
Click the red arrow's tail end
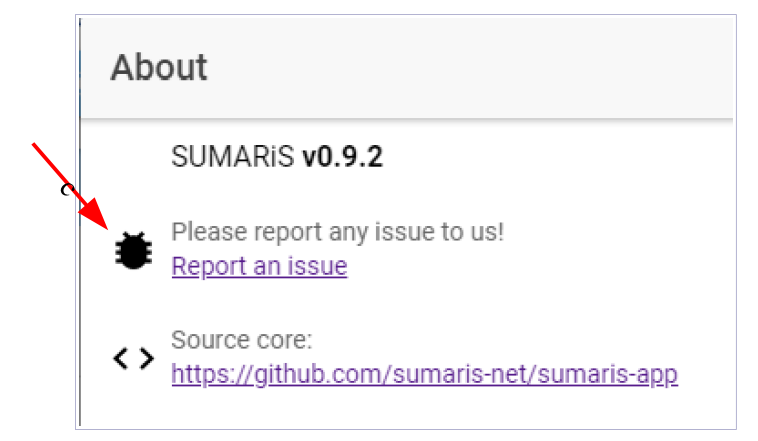click(35, 146)
